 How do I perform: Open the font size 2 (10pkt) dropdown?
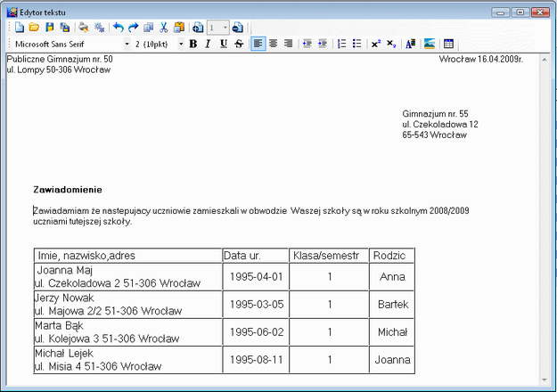(x=181, y=44)
